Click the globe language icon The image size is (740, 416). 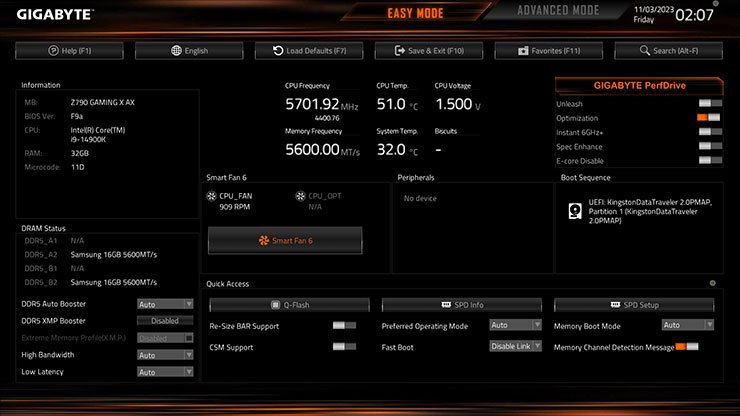(x=176, y=51)
